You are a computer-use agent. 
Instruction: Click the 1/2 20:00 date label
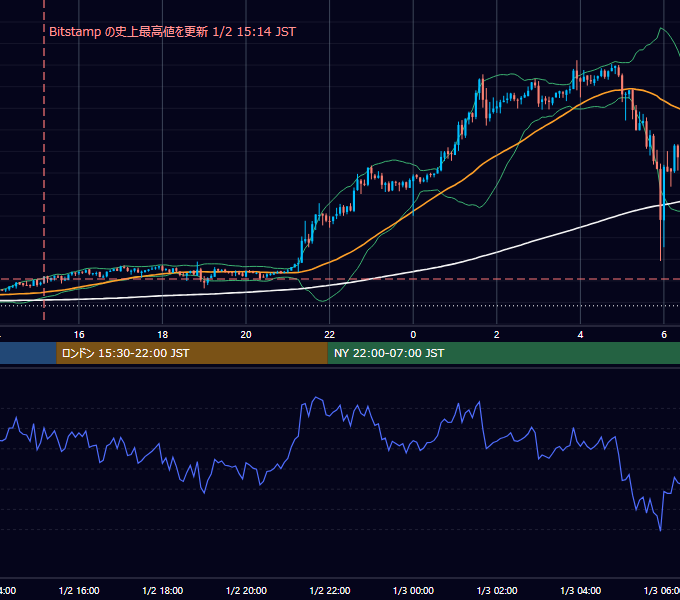(246, 591)
